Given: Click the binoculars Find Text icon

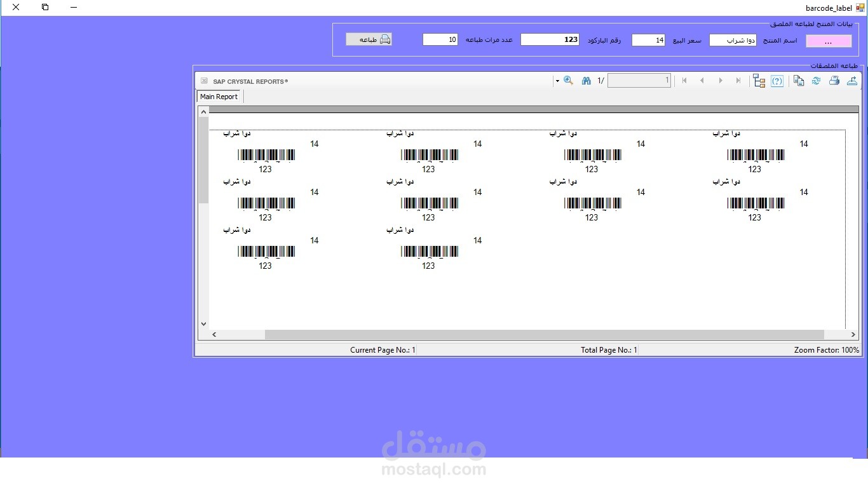Looking at the screenshot, I should tap(587, 81).
